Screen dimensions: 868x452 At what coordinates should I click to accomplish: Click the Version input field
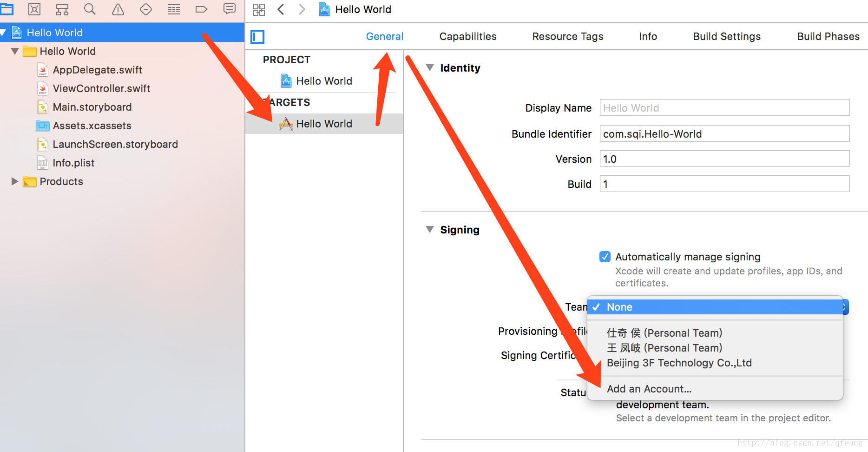click(x=724, y=159)
